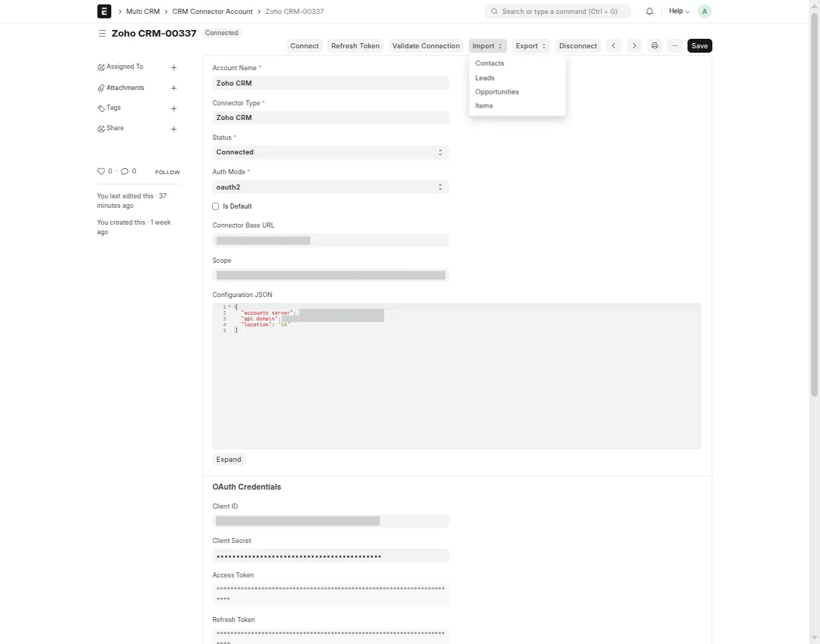Click the Client Secret field
820x644 pixels.
tap(330, 555)
